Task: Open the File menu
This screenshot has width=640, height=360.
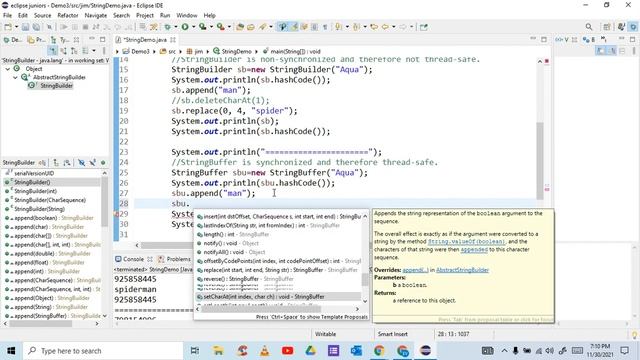Action: click(7, 16)
